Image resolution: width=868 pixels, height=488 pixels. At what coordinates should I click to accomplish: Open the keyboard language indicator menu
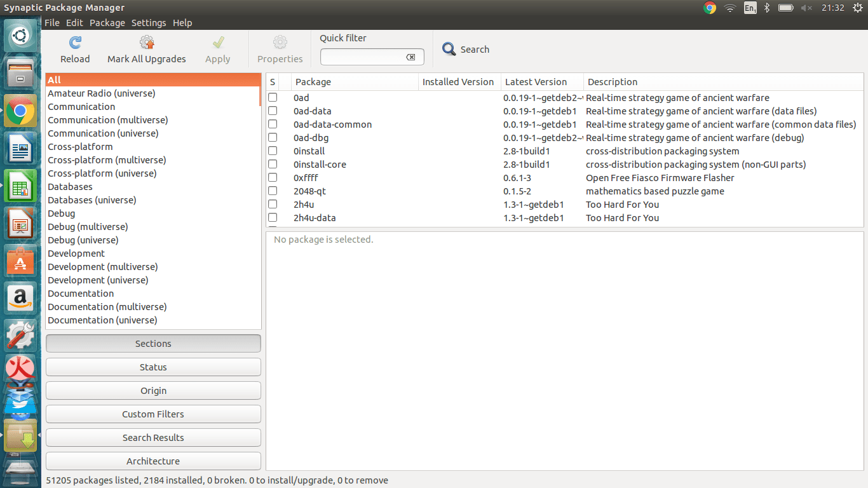pyautogui.click(x=750, y=8)
